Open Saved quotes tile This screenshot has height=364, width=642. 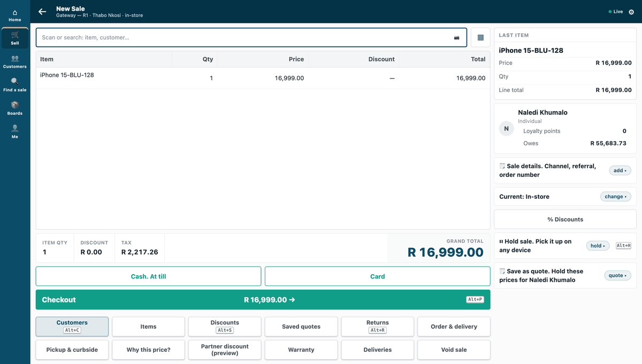point(301,327)
